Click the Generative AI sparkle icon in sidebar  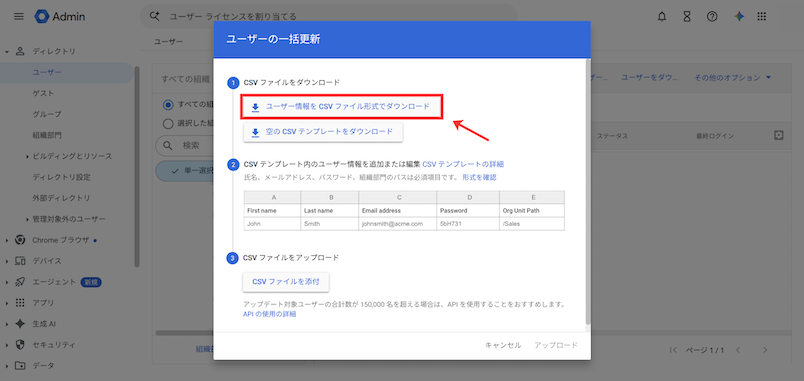(x=21, y=324)
